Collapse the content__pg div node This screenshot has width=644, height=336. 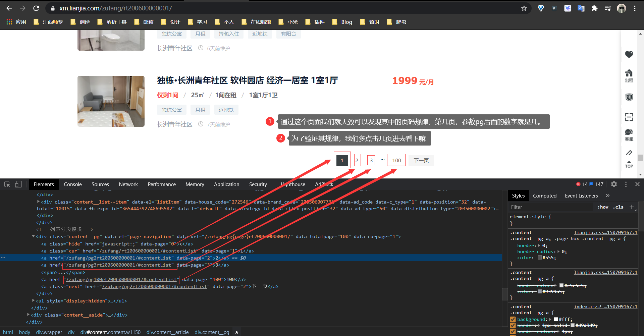pos(33,236)
